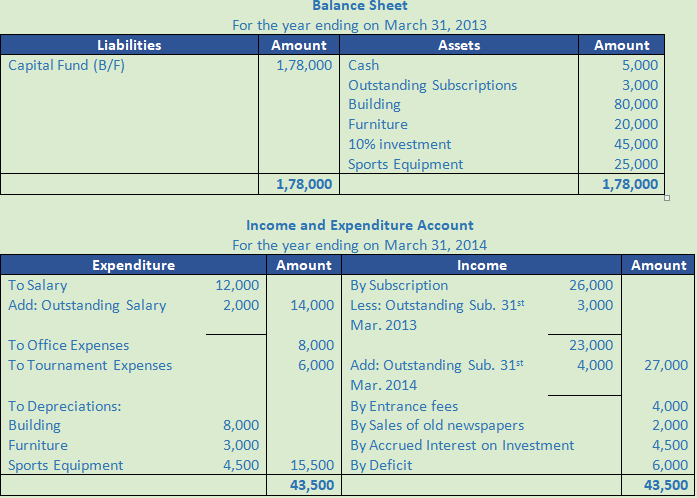Select the 'To Office Expenses' row label
This screenshot has width=697, height=498.
pos(69,345)
